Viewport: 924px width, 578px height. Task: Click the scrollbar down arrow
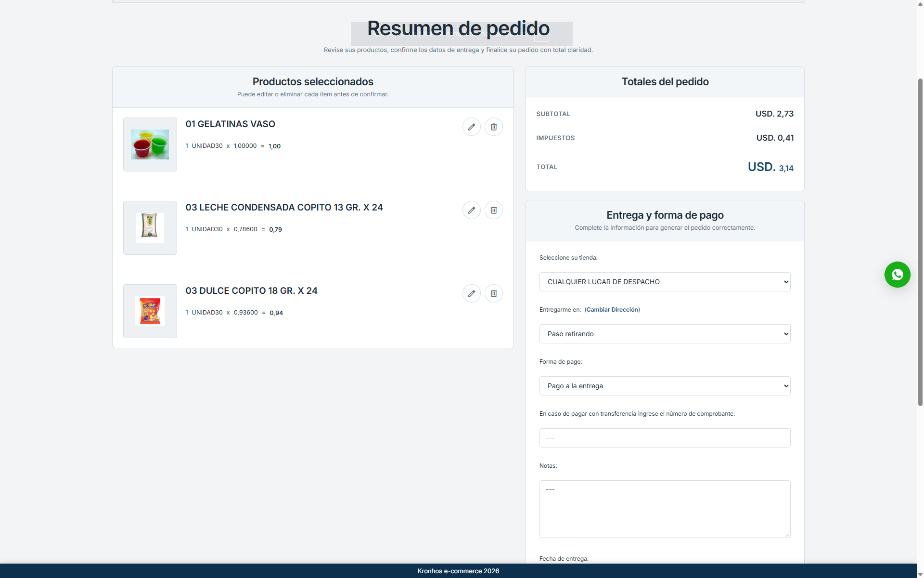(920, 574)
